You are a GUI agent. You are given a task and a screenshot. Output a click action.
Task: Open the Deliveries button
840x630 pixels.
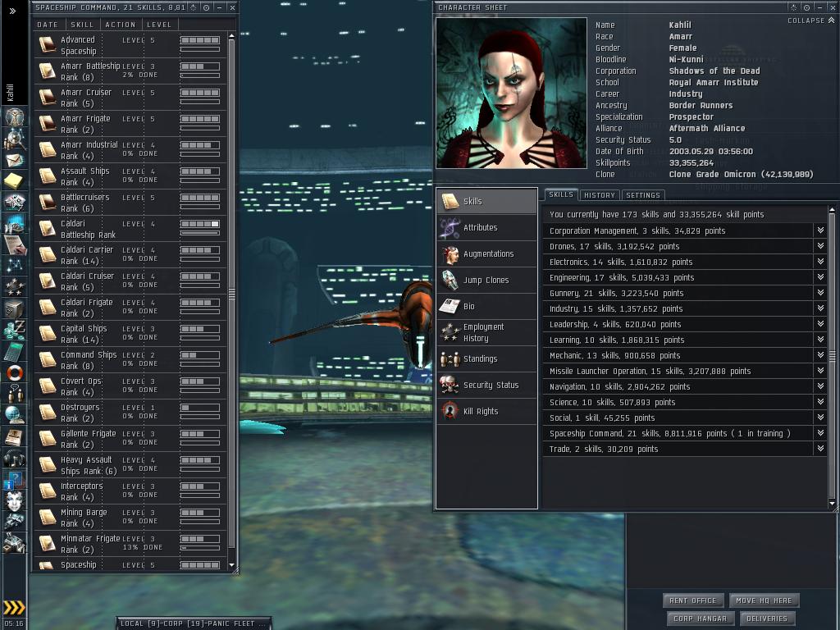pyautogui.click(x=767, y=619)
